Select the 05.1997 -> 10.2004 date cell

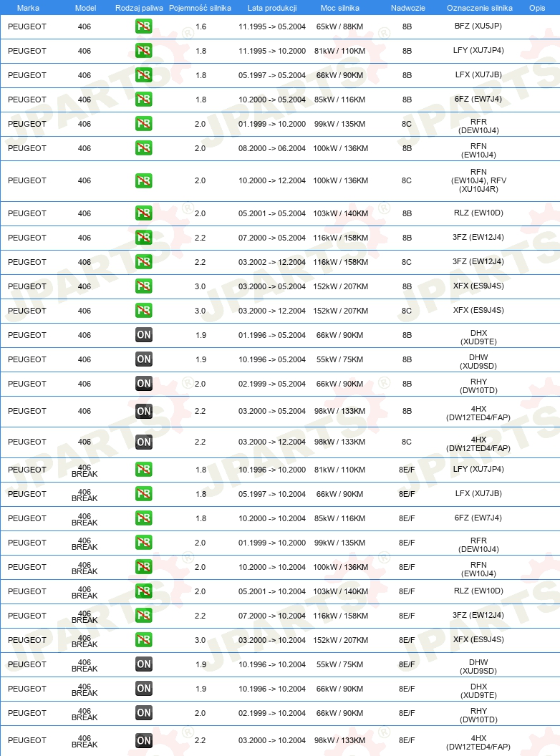point(272,494)
